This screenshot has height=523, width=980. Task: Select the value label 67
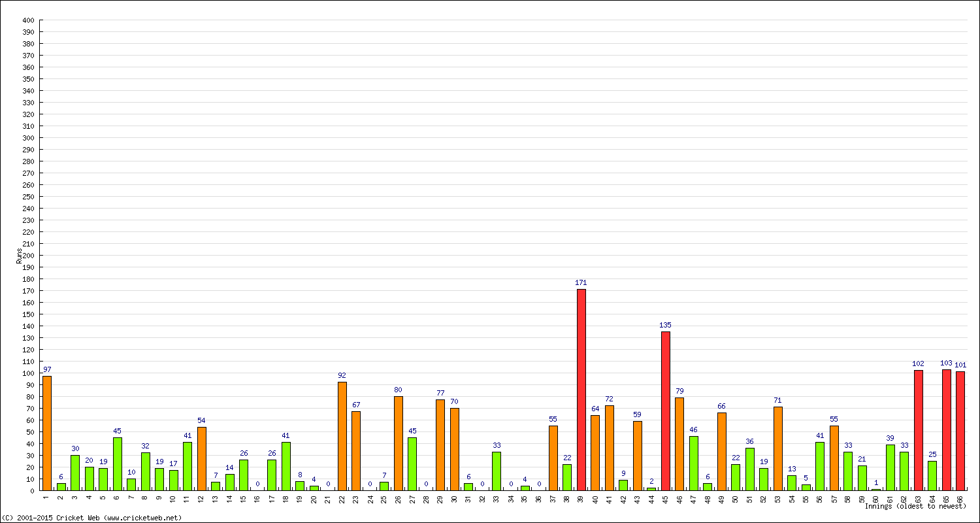coord(356,405)
